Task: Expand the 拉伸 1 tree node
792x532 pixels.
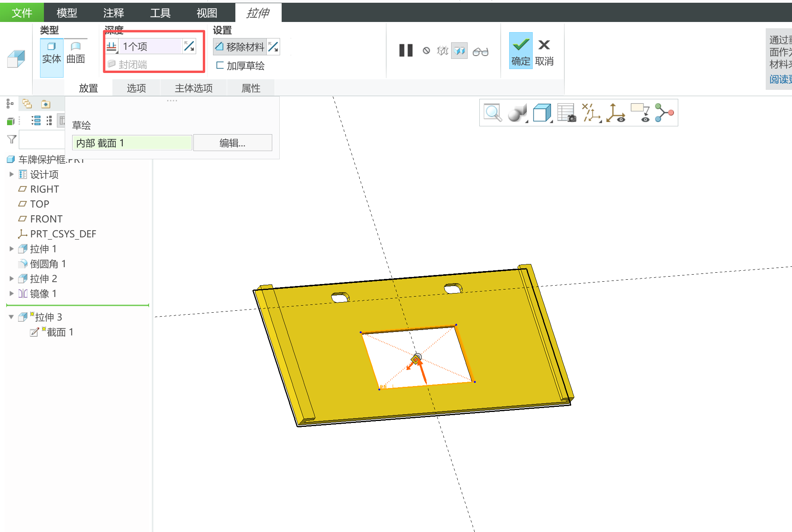Action: (x=11, y=249)
